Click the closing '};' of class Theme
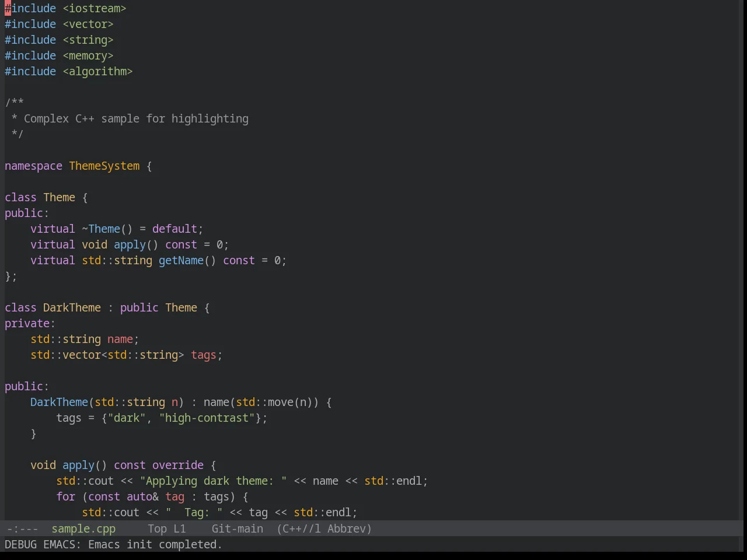747x560 pixels. pos(11,276)
